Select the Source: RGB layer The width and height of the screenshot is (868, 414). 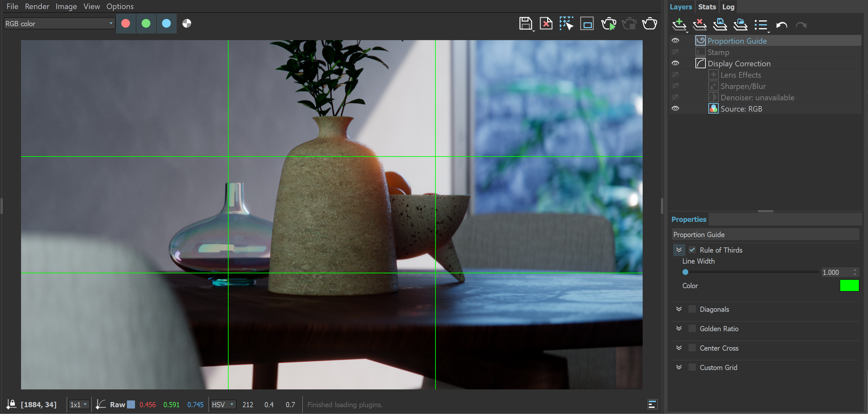click(x=765, y=109)
